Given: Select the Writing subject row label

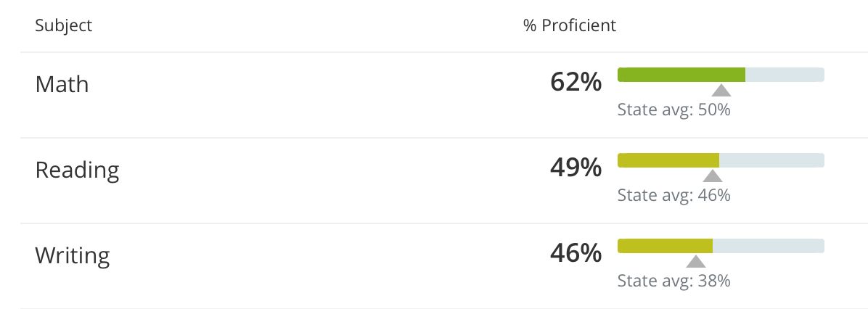Looking at the screenshot, I should [73, 255].
